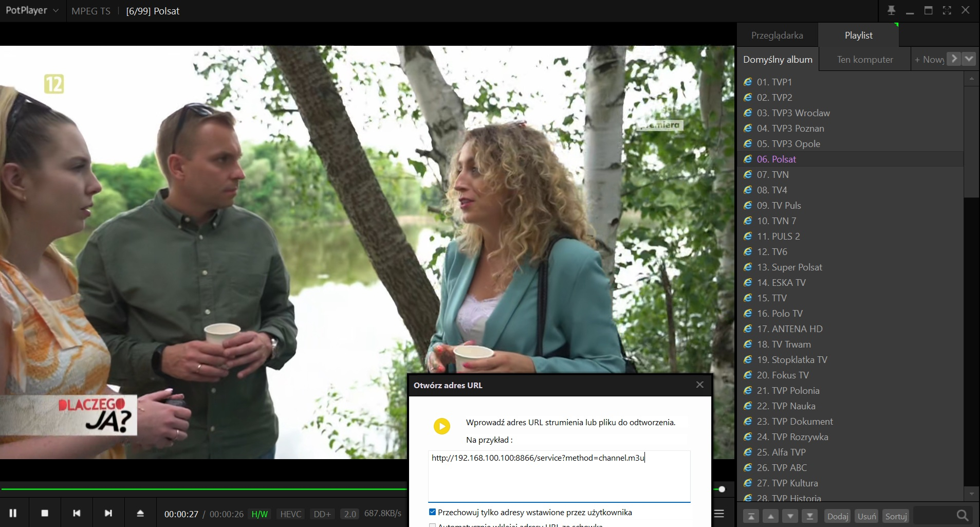Click the playlist search magnifier icon
This screenshot has width=980, height=527.
pos(963,515)
